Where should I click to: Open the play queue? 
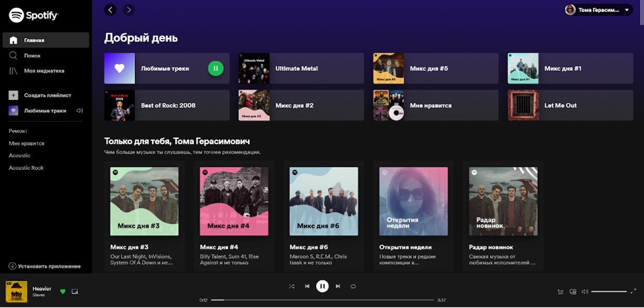[x=560, y=292]
